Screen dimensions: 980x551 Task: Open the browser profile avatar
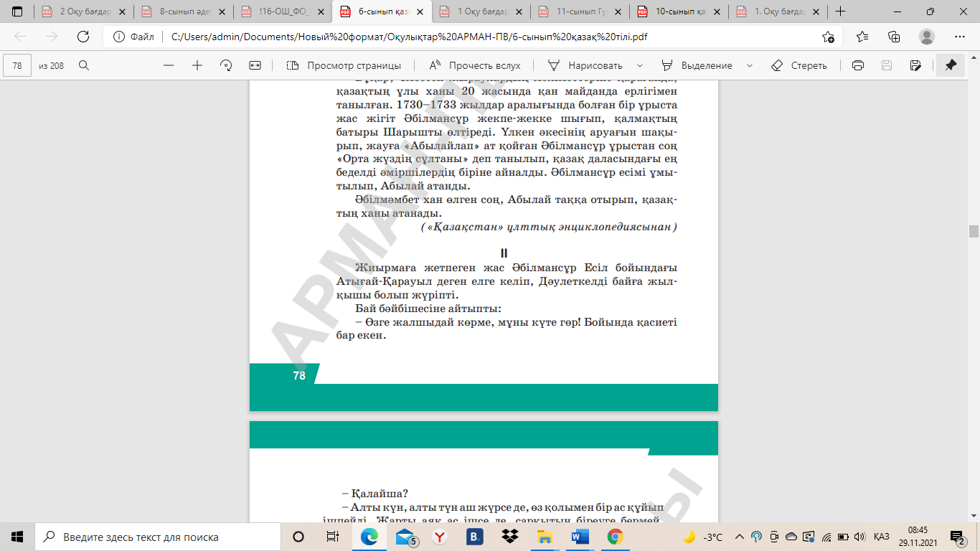pos(927,37)
